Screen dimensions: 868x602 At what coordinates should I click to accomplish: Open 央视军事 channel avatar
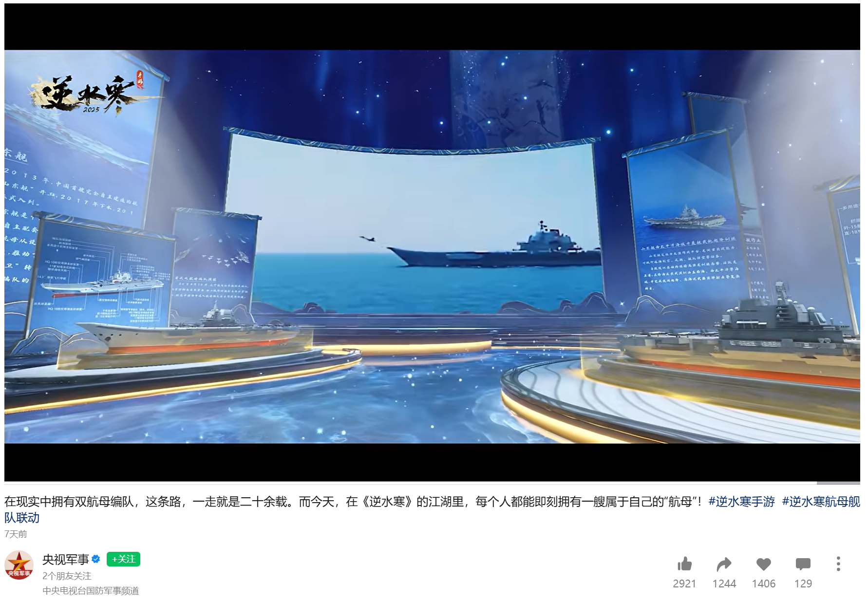[19, 565]
